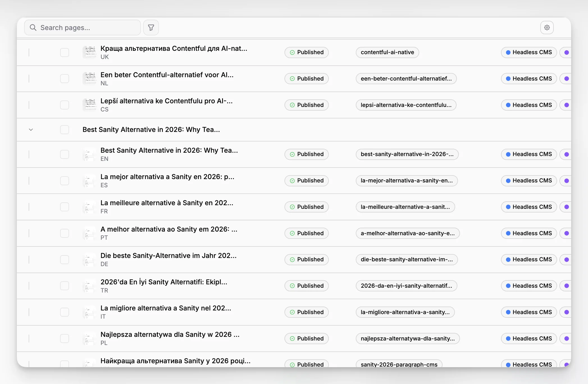Open Найкраща альтернатива Sanity page title
The height and width of the screenshot is (384, 588).
click(176, 361)
